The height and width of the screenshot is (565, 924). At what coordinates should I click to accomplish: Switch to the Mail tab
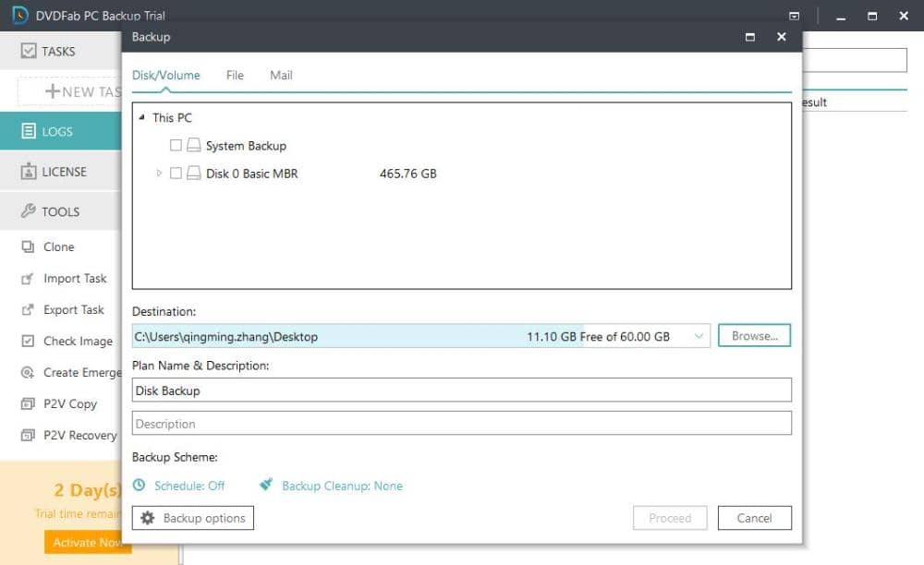[x=281, y=76]
